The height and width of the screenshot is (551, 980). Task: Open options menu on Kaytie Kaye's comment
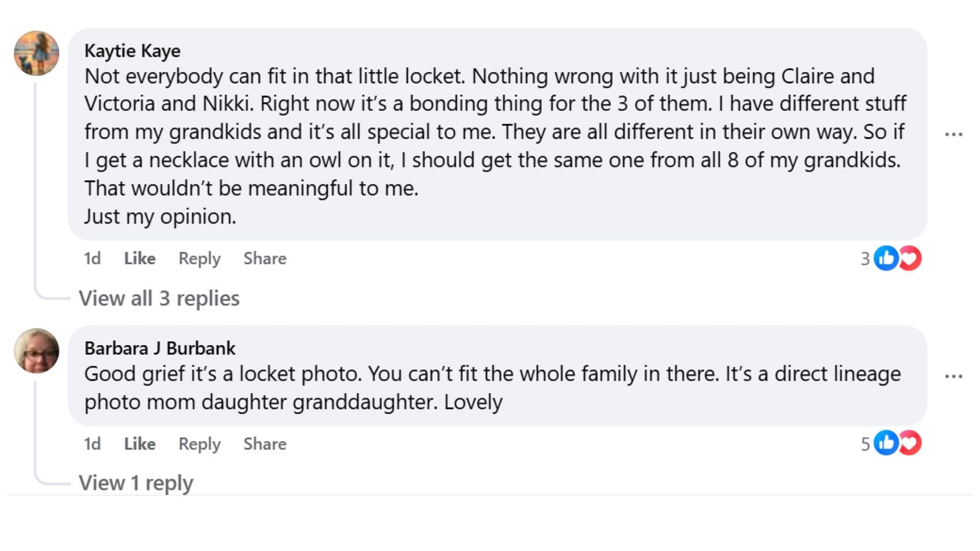953,134
